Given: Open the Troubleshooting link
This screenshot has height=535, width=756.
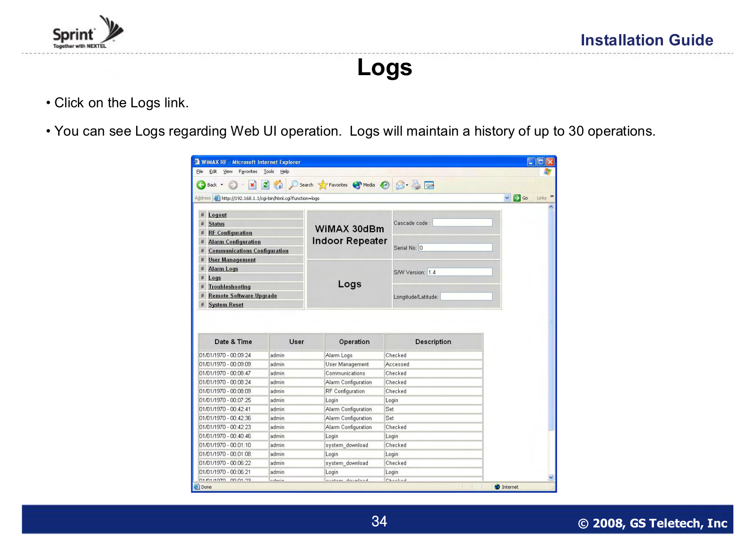Looking at the screenshot, I should click(229, 287).
